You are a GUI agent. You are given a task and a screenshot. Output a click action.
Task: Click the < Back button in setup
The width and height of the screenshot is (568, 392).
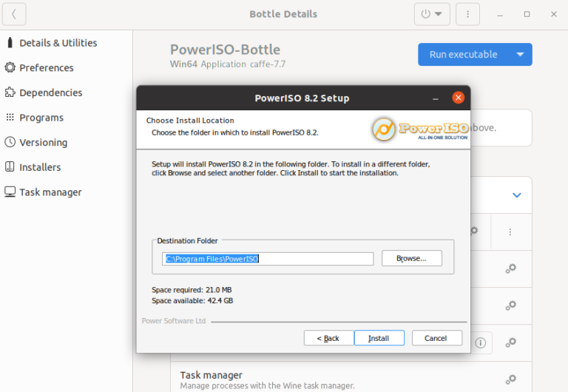[328, 338]
